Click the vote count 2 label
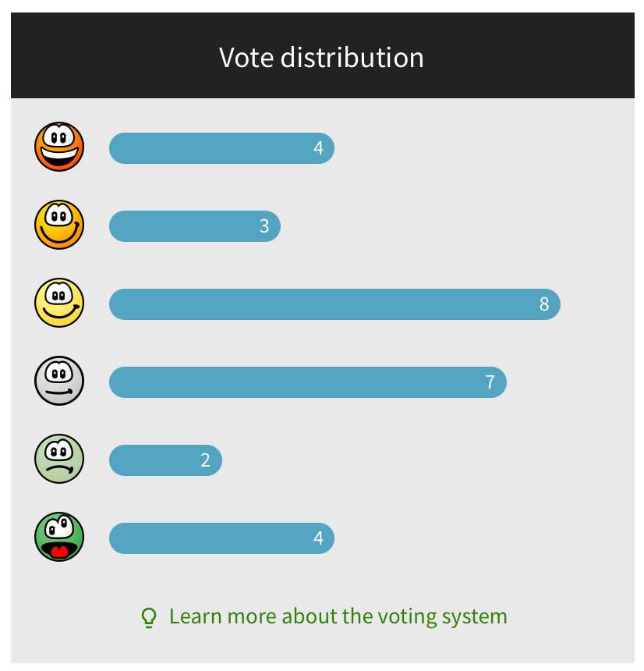644x671 pixels. tap(206, 460)
